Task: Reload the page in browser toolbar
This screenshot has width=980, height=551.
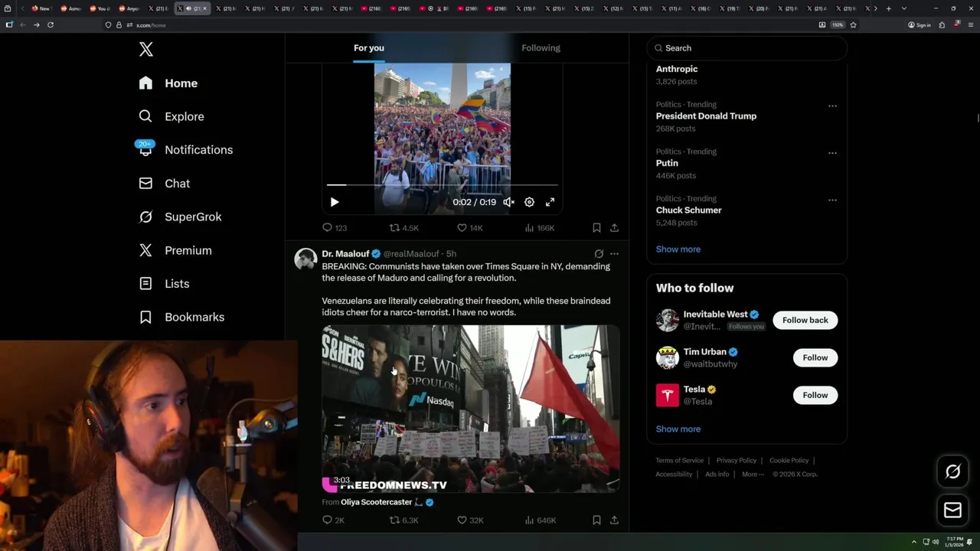Action: click(x=51, y=24)
